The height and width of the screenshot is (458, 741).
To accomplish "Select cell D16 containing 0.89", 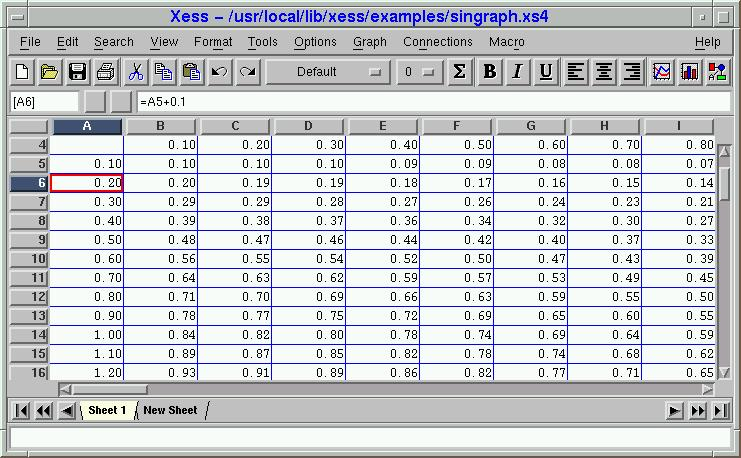I will click(309, 372).
